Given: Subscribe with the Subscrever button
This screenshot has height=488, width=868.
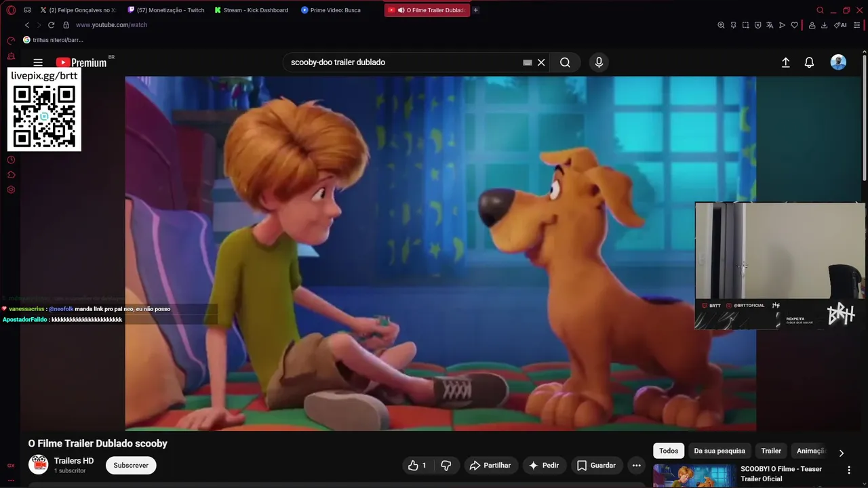Looking at the screenshot, I should coord(131,465).
